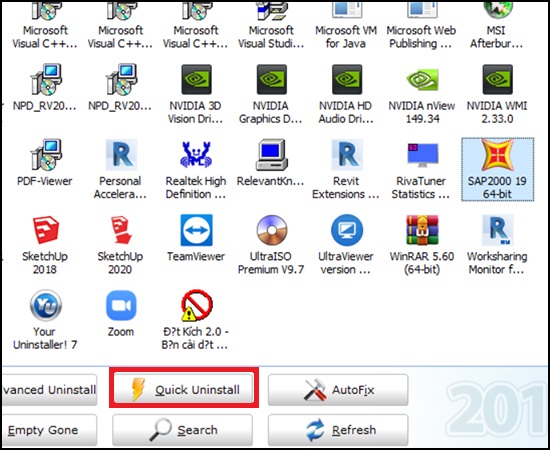Screen dimensions: 550x450
Task: Choose the Microsoft Web Publishing entry
Action: [x=421, y=26]
